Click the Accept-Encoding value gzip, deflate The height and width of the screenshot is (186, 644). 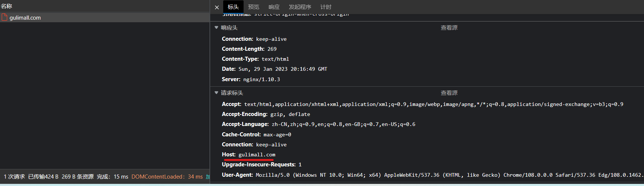point(290,114)
